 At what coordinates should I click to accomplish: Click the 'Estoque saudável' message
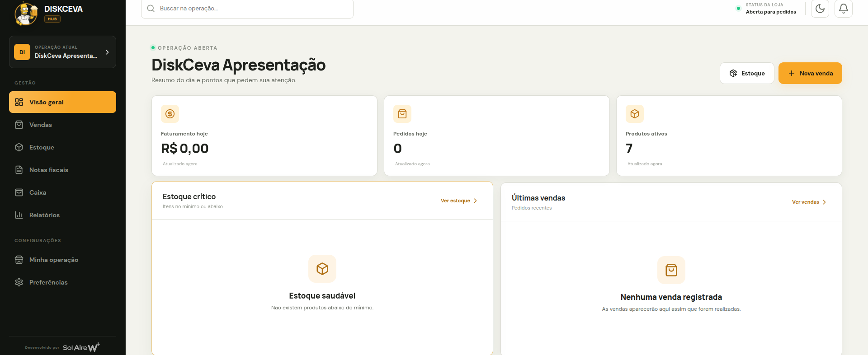pos(322,296)
